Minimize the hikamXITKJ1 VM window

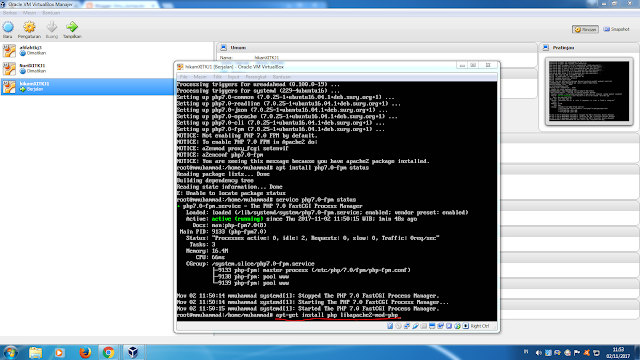tap(462, 65)
